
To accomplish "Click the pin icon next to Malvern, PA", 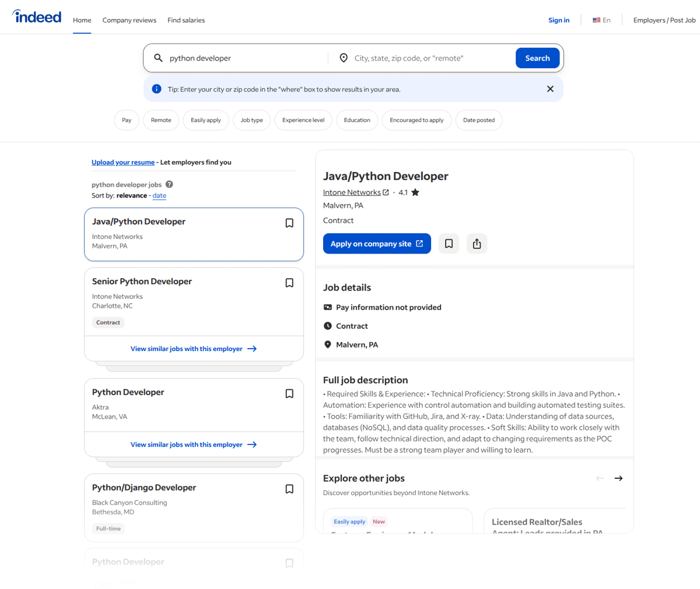I will (328, 345).
